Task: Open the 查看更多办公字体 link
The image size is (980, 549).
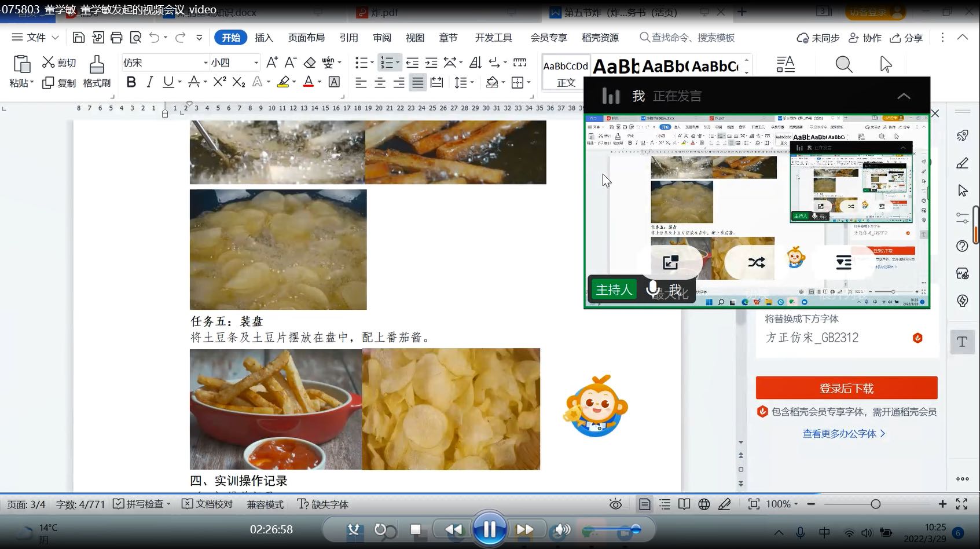Action: click(x=843, y=433)
